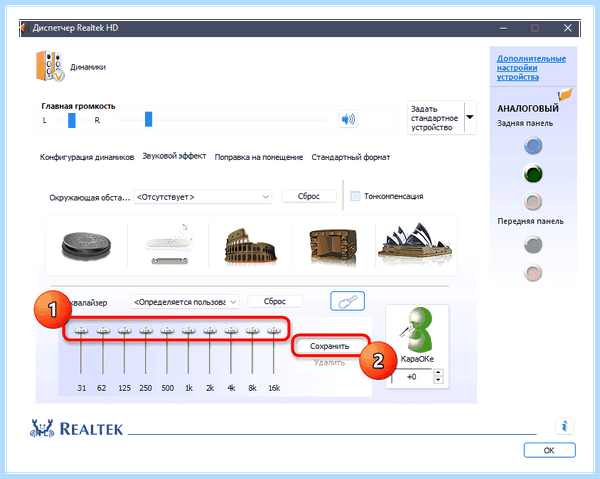
Task: Click the blue rear panel jack
Action: [533, 146]
